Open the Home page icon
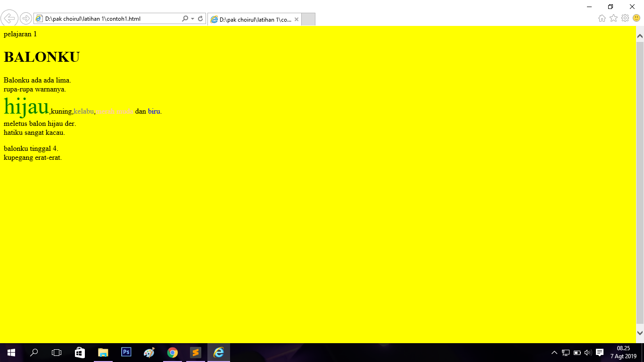The height and width of the screenshot is (362, 644). point(602,18)
